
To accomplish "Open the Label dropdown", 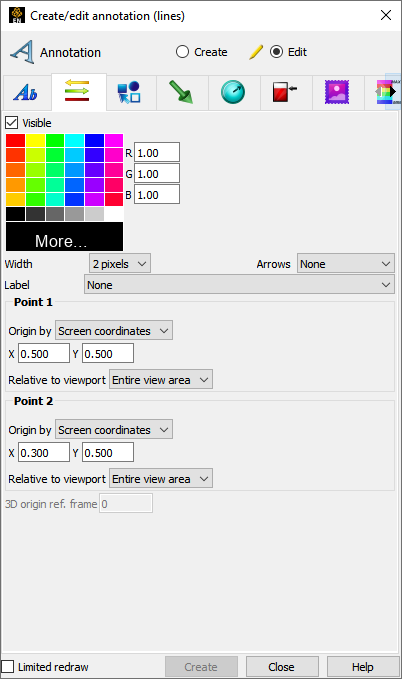I will pos(239,285).
